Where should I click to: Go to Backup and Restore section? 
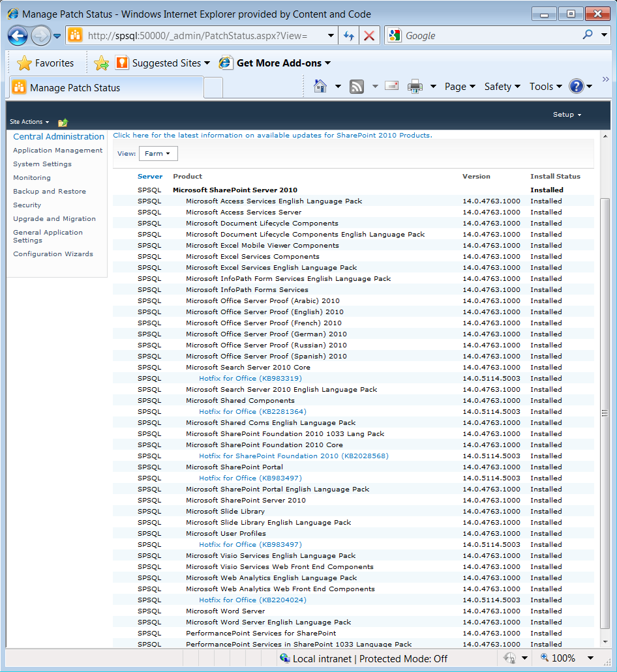pos(50,191)
